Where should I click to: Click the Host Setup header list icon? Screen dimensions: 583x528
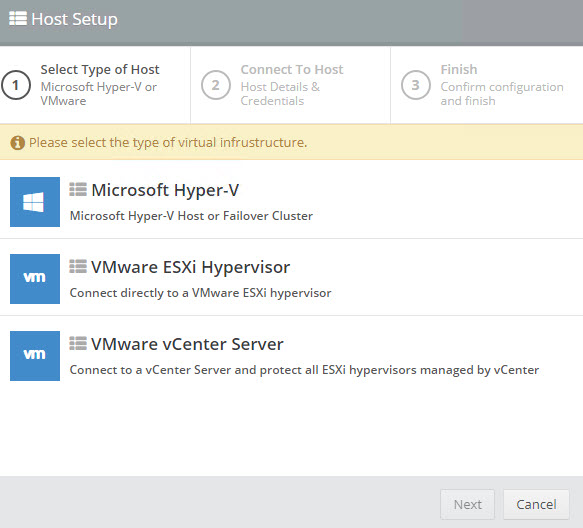[x=18, y=18]
